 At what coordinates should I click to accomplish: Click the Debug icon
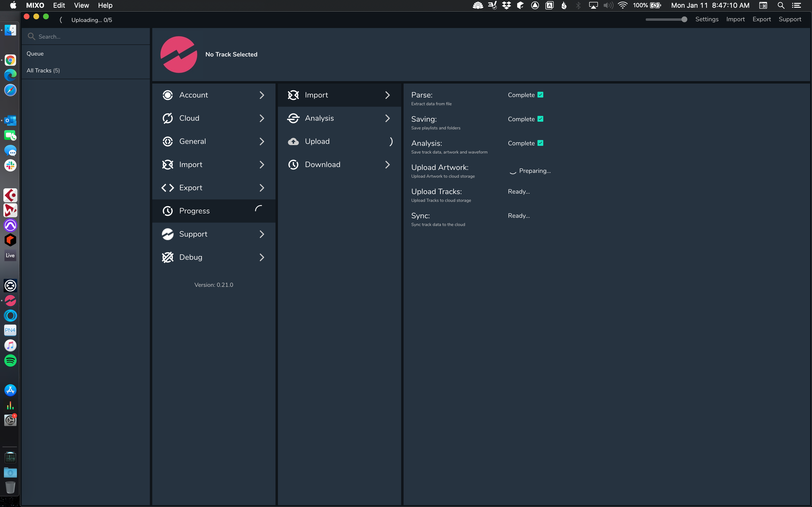(x=167, y=257)
